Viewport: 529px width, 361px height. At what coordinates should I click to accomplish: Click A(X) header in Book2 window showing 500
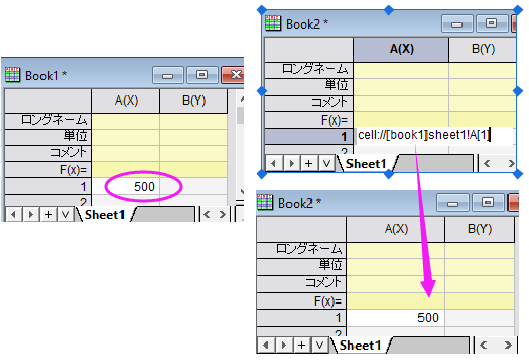[x=395, y=229]
